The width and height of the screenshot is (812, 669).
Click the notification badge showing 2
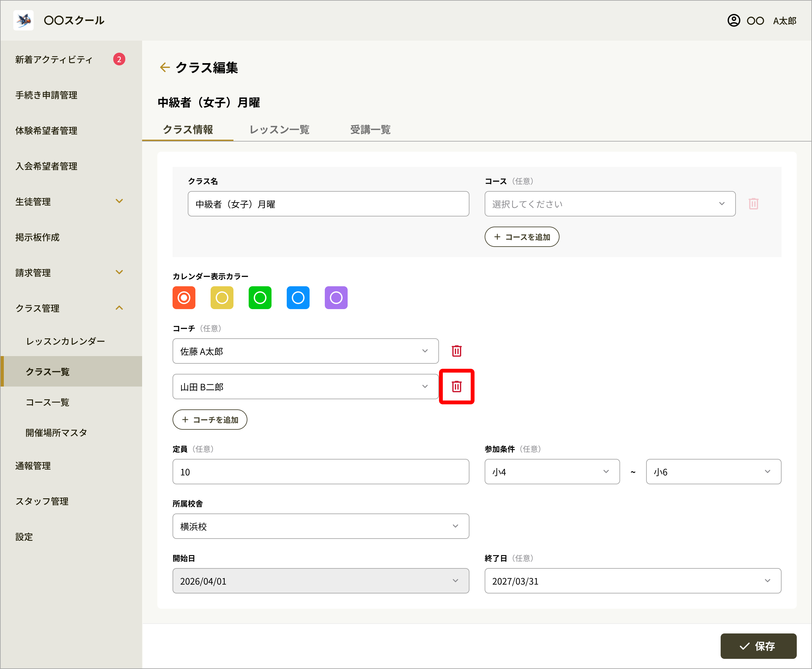(x=119, y=59)
